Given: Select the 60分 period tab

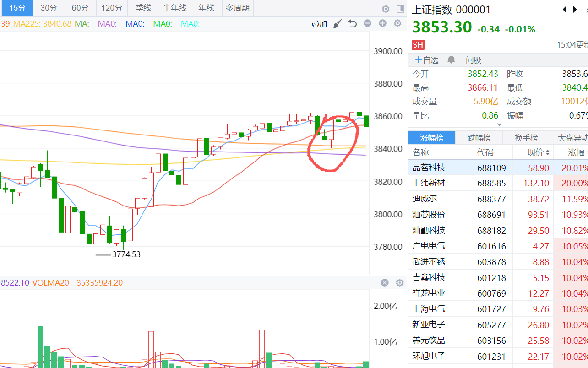Looking at the screenshot, I should (80, 8).
